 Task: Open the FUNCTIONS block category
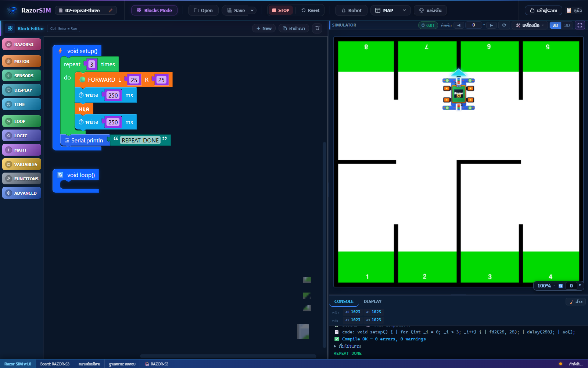[x=22, y=179]
